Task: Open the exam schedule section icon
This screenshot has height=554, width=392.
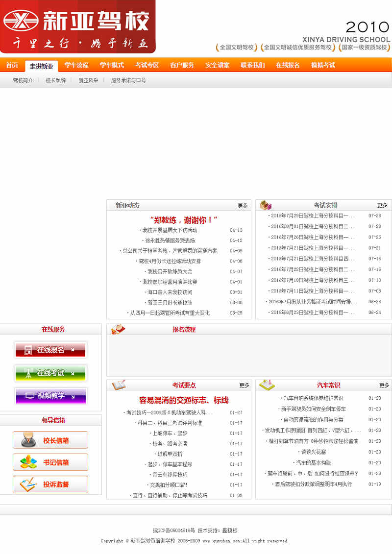Action: (x=266, y=205)
